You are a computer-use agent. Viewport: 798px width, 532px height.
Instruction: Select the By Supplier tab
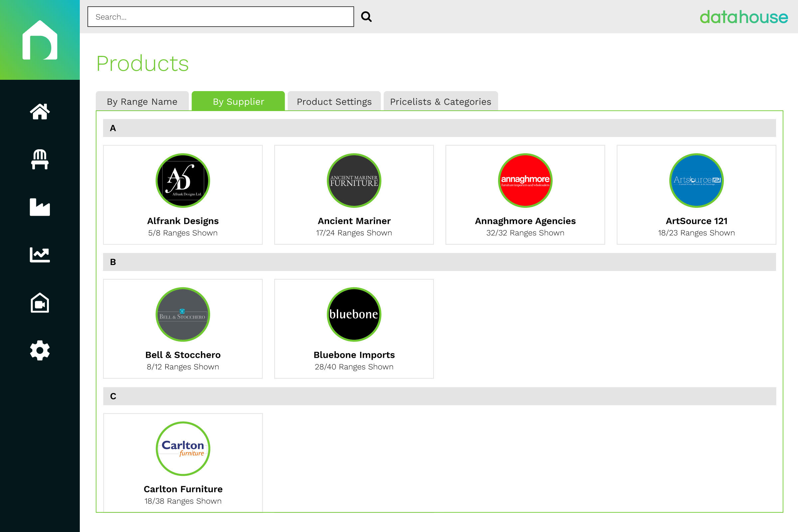tap(238, 101)
